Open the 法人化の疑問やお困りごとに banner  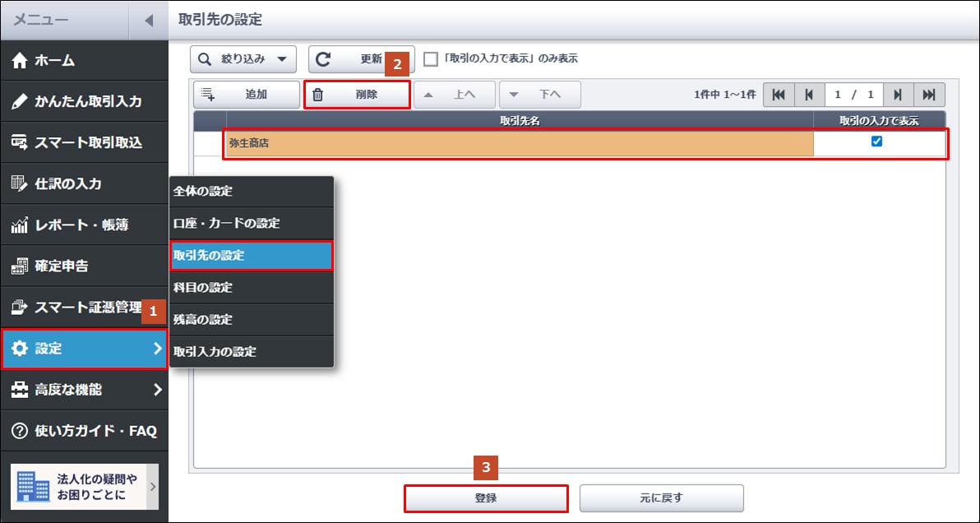tap(85, 488)
